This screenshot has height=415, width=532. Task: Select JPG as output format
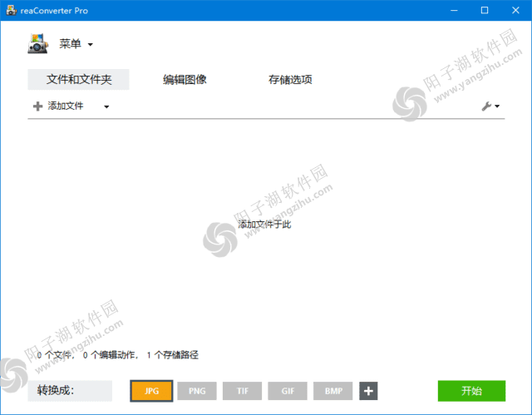pos(151,391)
